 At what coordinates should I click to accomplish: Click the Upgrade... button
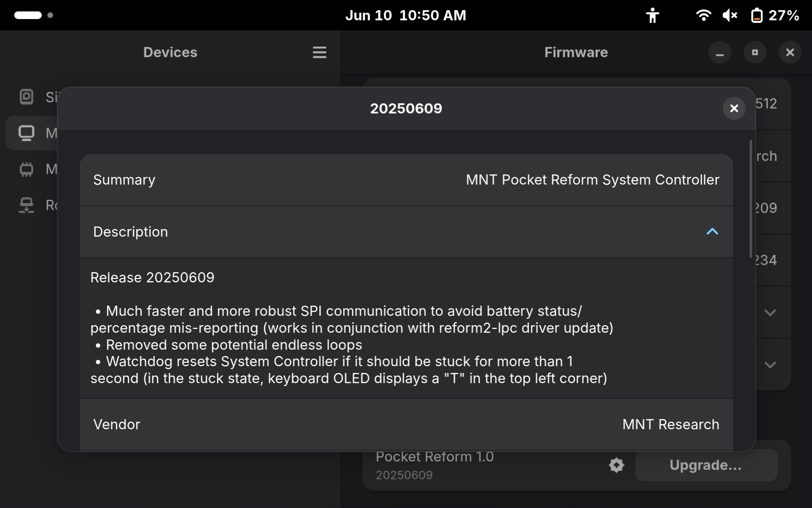tap(706, 465)
